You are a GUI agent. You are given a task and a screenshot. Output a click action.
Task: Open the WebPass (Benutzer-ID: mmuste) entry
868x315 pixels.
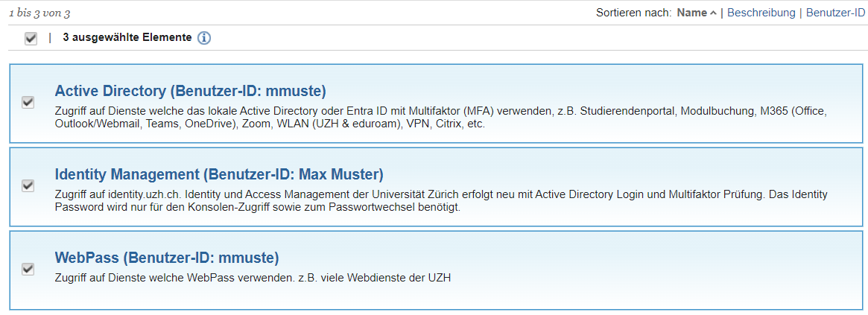(x=166, y=258)
